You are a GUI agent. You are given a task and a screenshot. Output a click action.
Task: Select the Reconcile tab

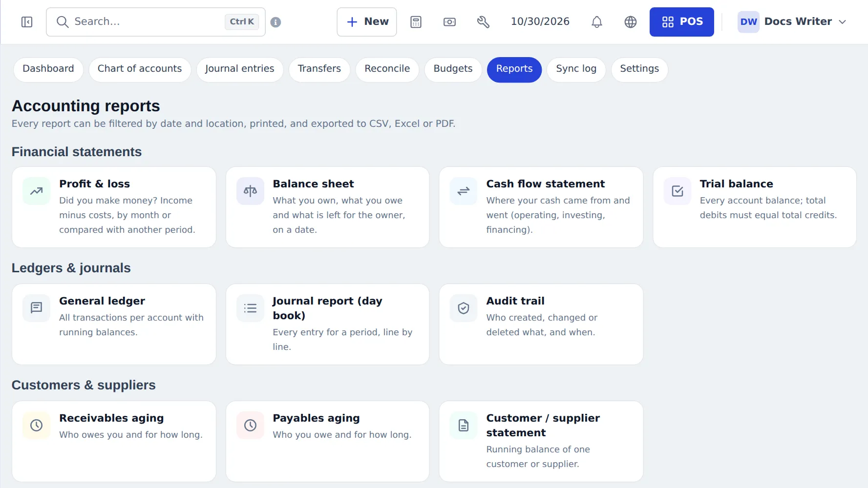pyautogui.click(x=387, y=69)
